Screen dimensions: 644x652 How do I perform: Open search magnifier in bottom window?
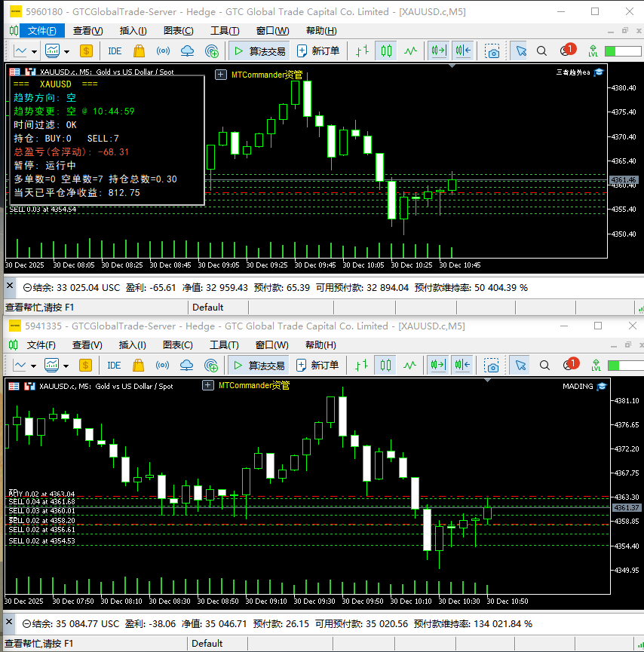(544, 366)
